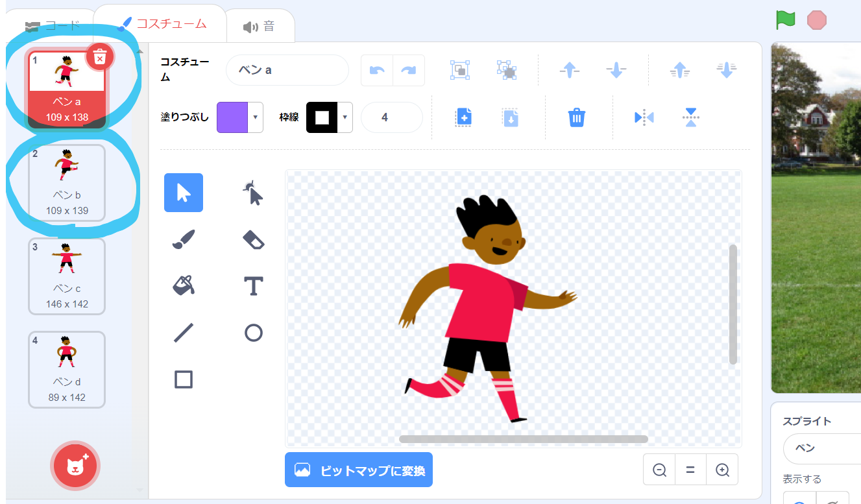The image size is (861, 504).
Task: Open the 音 tab
Action: point(259,27)
